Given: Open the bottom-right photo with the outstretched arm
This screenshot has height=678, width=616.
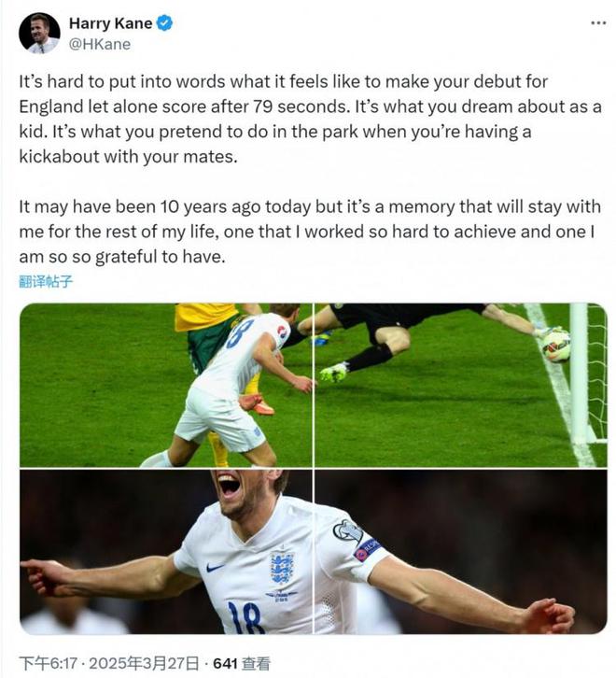Looking at the screenshot, I should (x=461, y=552).
